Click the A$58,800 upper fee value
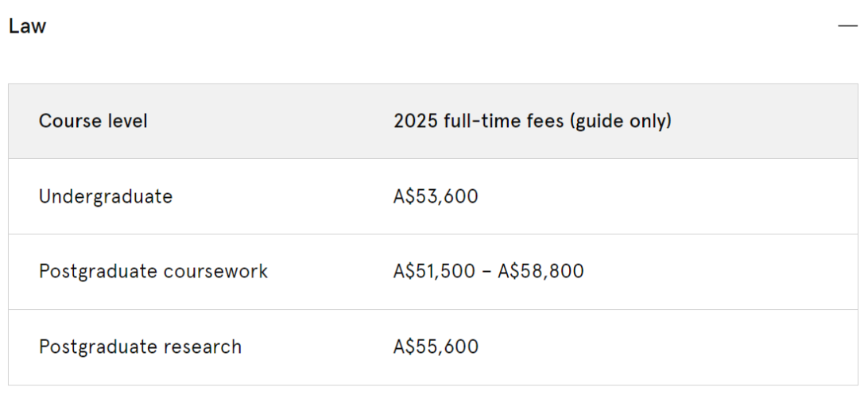 click(541, 272)
